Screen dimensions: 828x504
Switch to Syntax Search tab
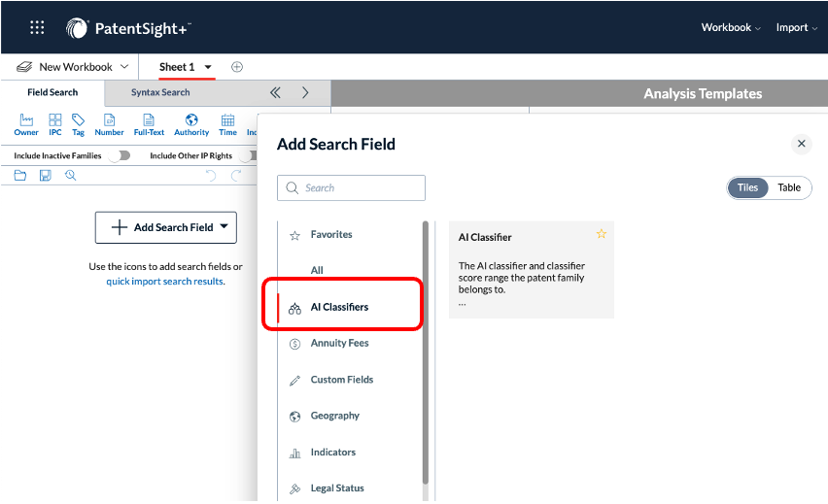(x=160, y=92)
